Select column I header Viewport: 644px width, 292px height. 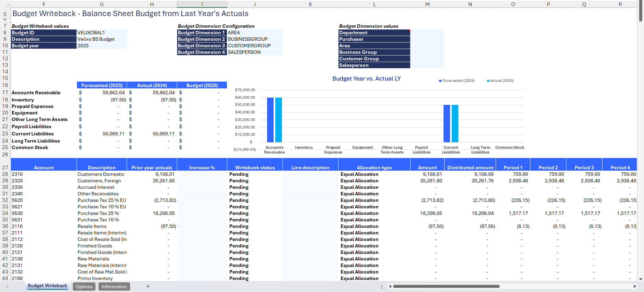coord(202,4)
